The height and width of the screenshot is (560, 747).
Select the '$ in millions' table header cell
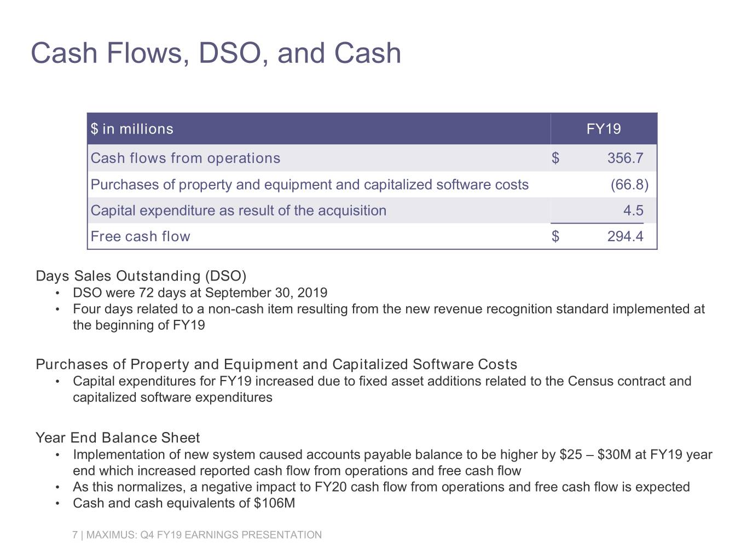pos(132,129)
